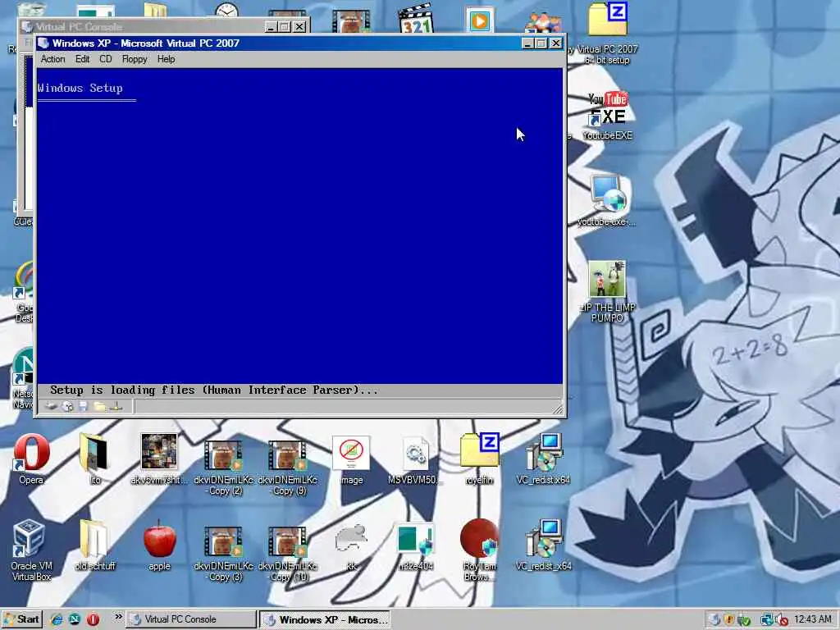Click the 'Windows Setup' heading text
The height and width of the screenshot is (630, 840).
pyautogui.click(x=80, y=89)
